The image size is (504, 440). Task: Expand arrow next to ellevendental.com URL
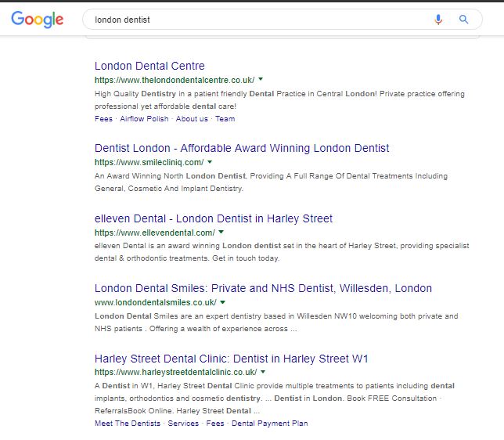pos(221,232)
